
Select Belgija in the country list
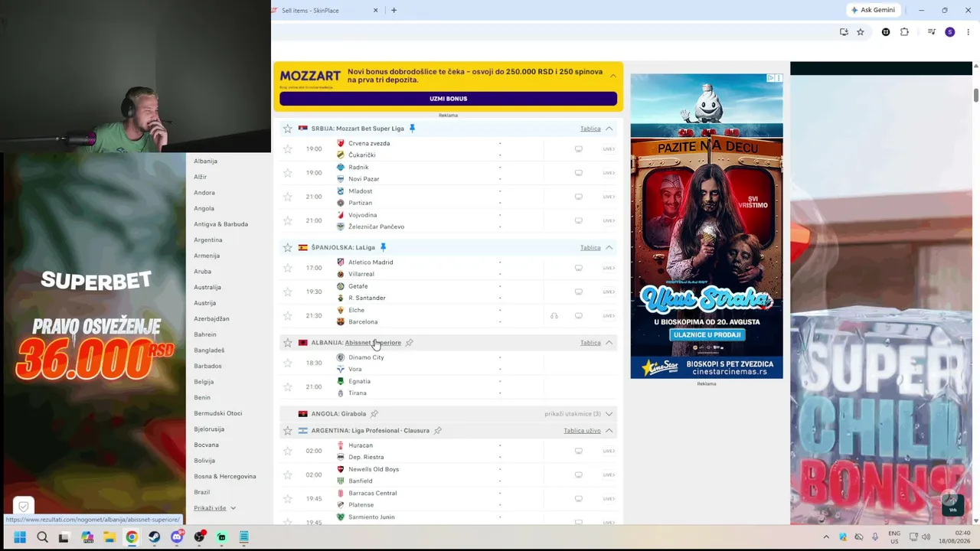pos(204,382)
